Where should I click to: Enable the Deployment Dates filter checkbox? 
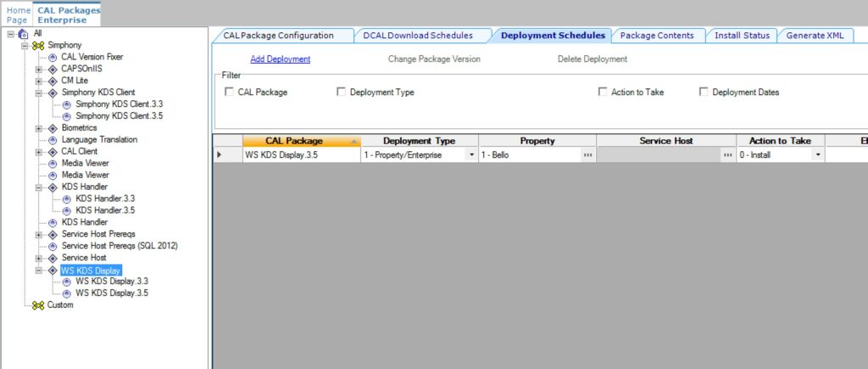(x=704, y=92)
